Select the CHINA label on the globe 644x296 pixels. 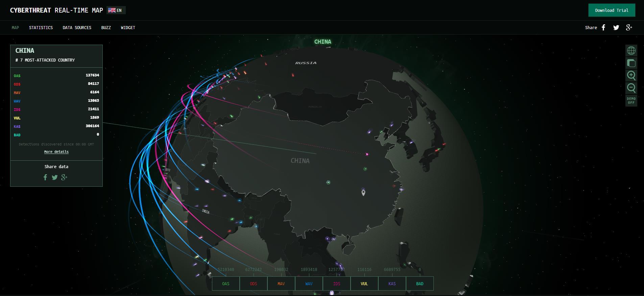pos(300,161)
